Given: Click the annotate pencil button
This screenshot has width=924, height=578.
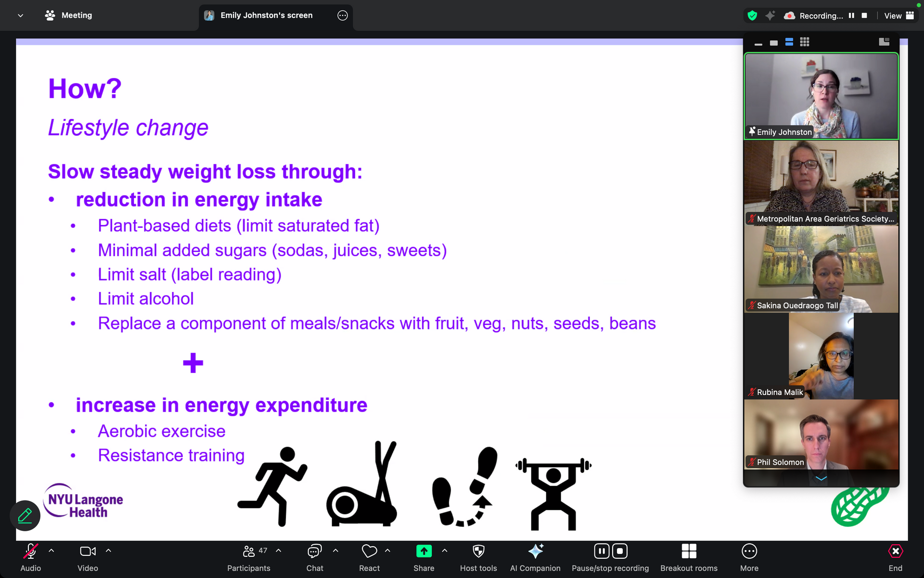Looking at the screenshot, I should tap(25, 515).
